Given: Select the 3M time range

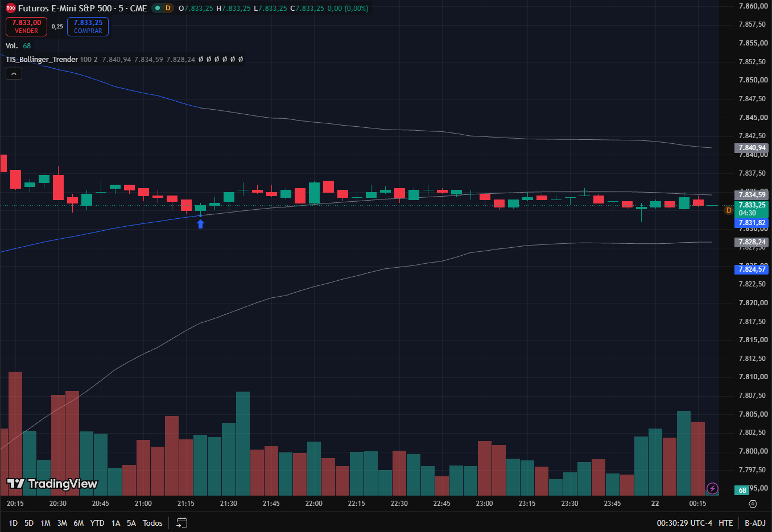Looking at the screenshot, I should pos(62,523).
